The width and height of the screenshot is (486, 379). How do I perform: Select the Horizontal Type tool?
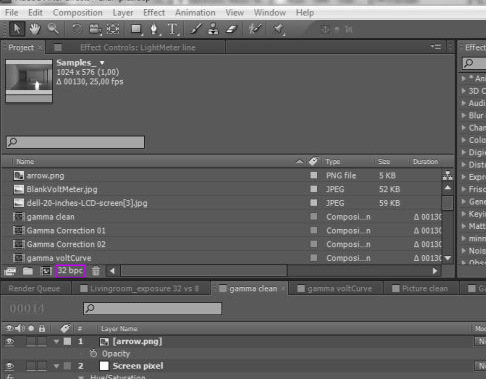pyautogui.click(x=172, y=29)
